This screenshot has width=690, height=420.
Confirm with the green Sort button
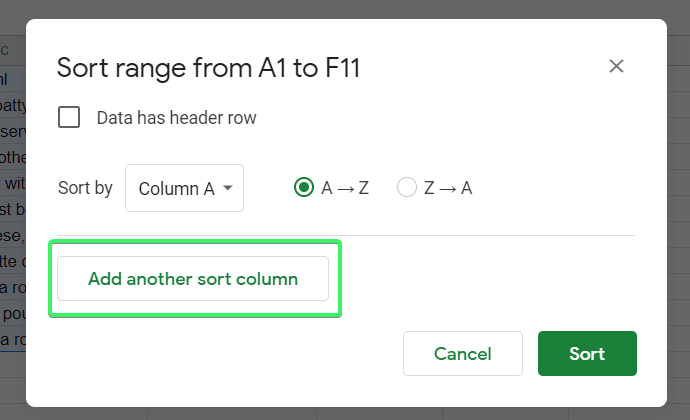pos(587,354)
